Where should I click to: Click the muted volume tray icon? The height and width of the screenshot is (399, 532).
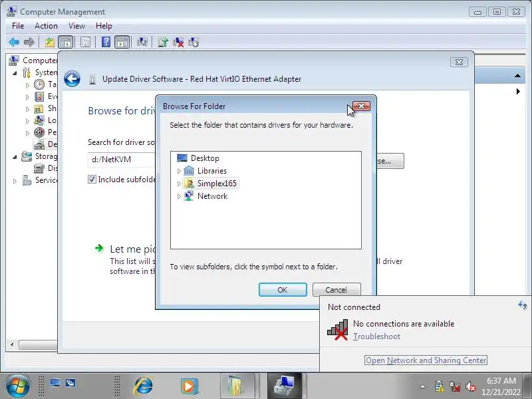point(471,386)
